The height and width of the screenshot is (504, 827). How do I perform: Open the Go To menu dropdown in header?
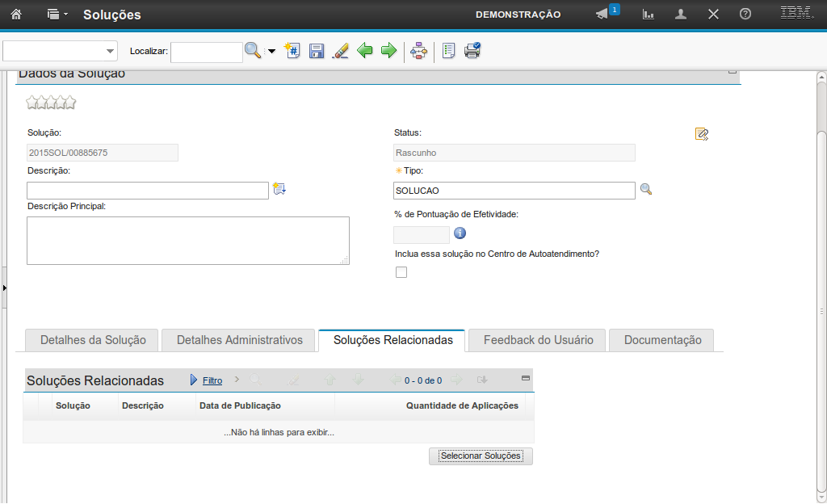57,15
